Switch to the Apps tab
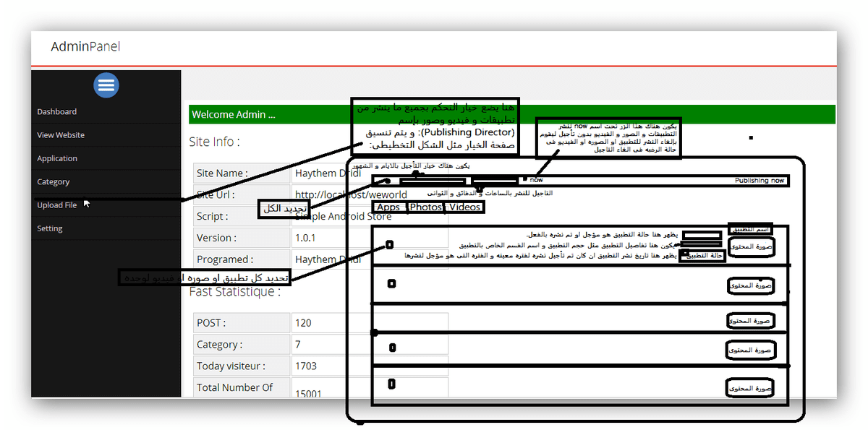This screenshot has height=430, width=868. (388, 207)
